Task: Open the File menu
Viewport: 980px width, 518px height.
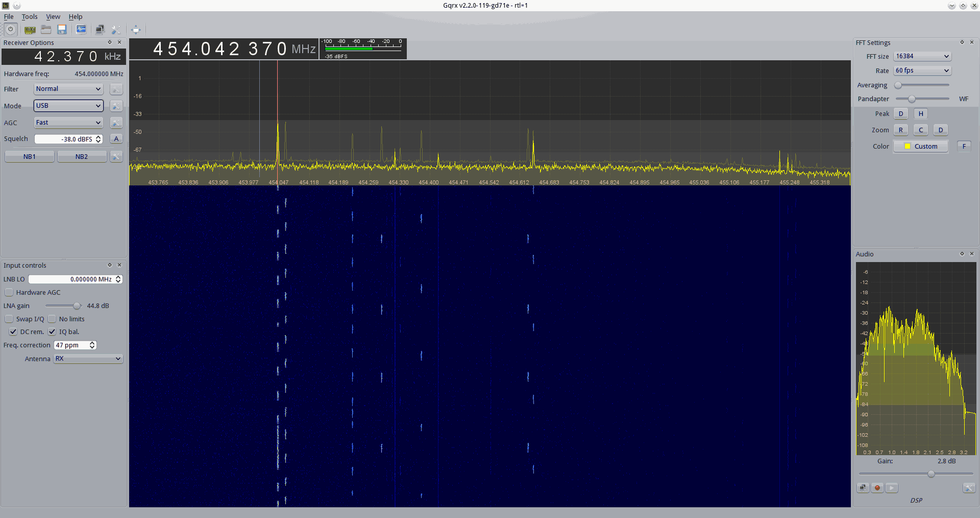Action: coord(9,17)
